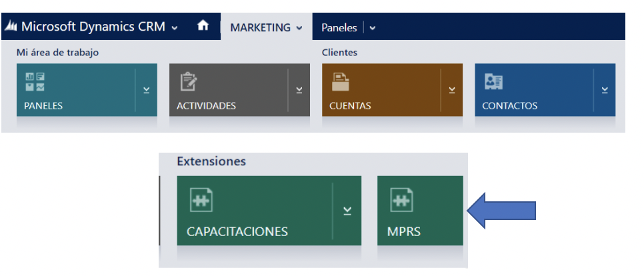The image size is (644, 276).
Task: Expand the Contactos tile dropdown arrow
Action: click(605, 90)
